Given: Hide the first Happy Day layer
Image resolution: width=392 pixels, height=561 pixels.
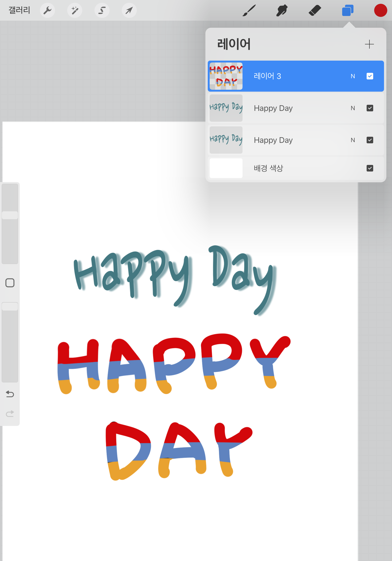Looking at the screenshot, I should tap(370, 108).
